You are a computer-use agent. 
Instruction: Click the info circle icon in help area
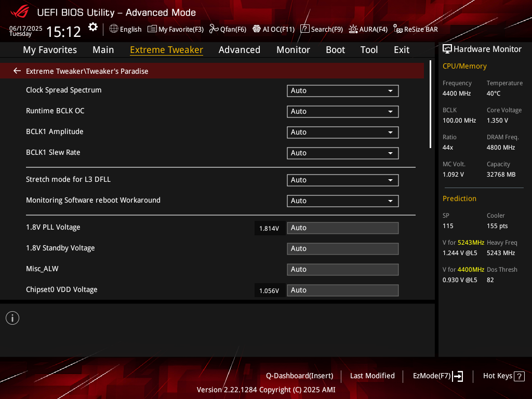12,318
